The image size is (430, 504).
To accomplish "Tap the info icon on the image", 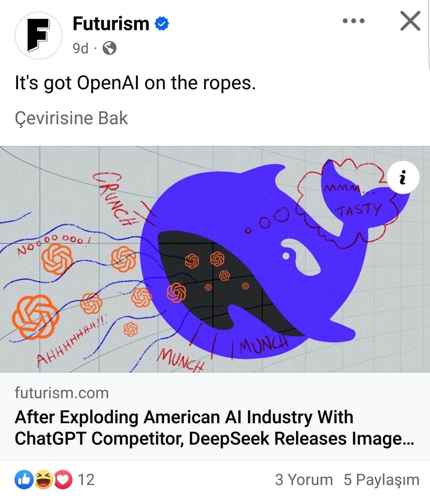I will tap(403, 177).
